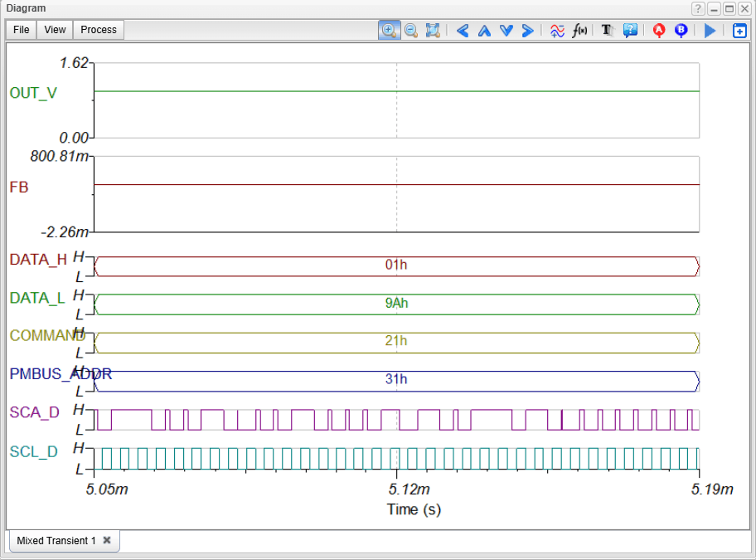The image size is (756, 560).
Task: Select the zoom out tool
Action: click(410, 30)
